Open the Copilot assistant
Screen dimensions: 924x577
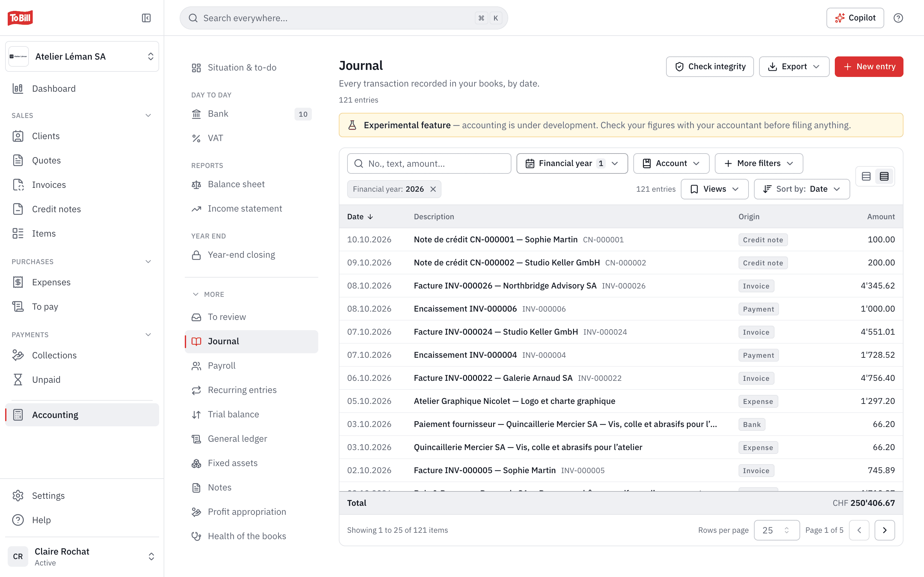(x=855, y=18)
